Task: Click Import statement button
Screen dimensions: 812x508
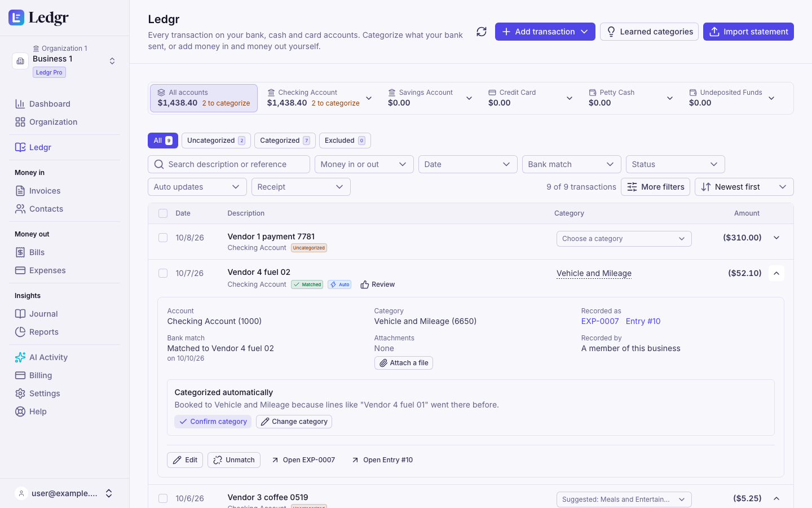Action: pos(748,32)
